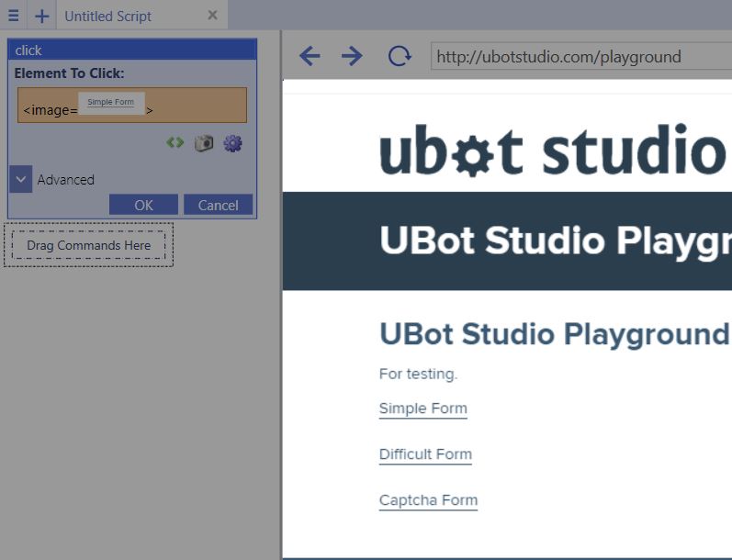The height and width of the screenshot is (560, 732).
Task: Go back in the browser
Action: [x=310, y=56]
